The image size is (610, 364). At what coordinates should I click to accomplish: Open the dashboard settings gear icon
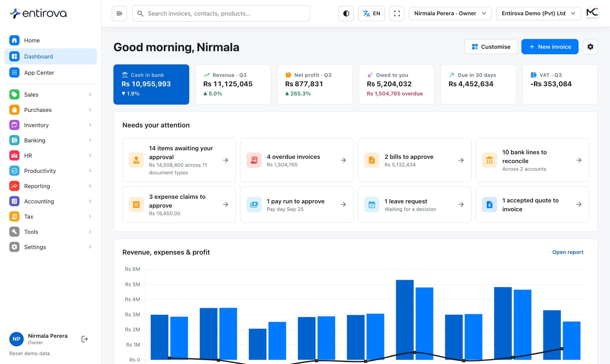[590, 47]
